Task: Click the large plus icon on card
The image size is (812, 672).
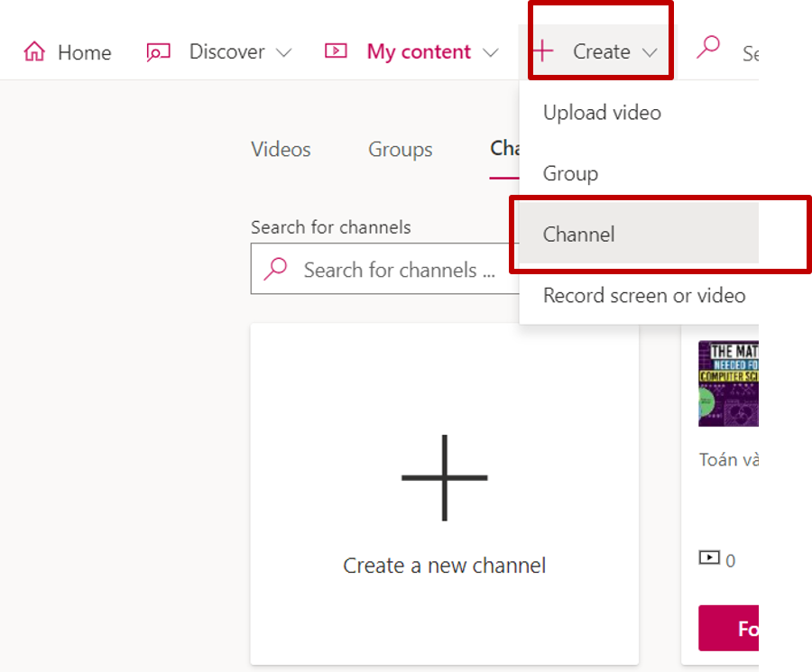Action: click(444, 477)
